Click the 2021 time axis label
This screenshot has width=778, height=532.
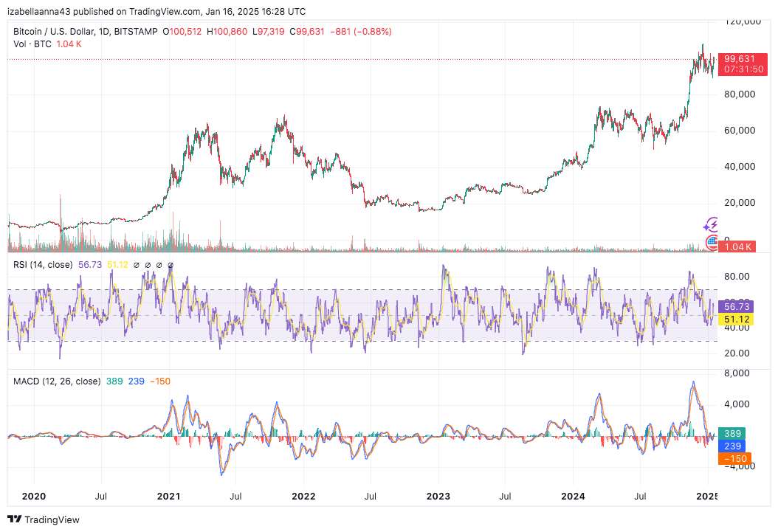169,497
